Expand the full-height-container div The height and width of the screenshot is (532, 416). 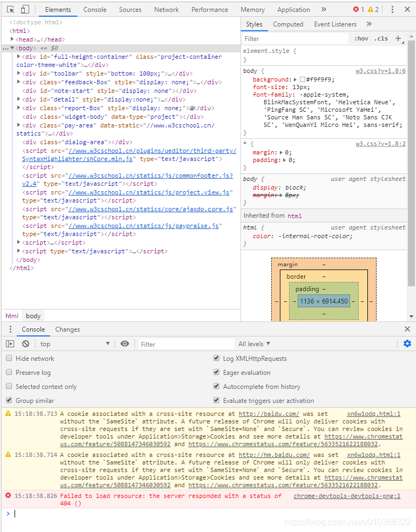[x=19, y=56]
